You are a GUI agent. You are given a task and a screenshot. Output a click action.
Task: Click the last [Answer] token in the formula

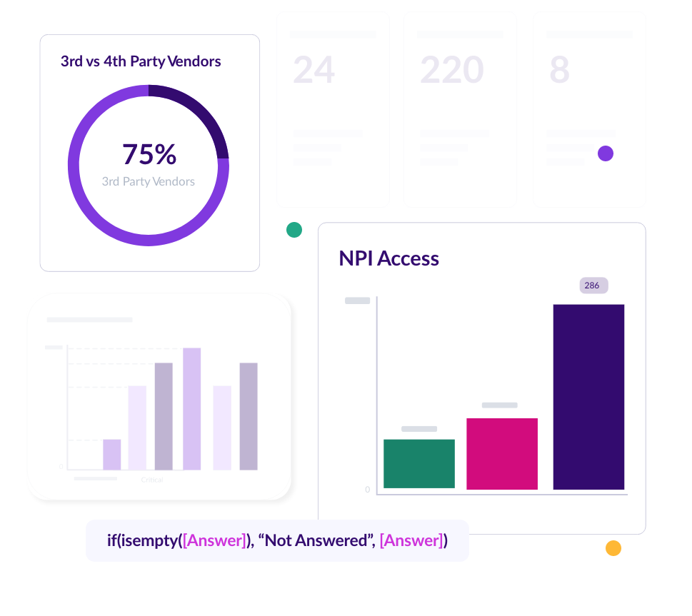click(411, 540)
